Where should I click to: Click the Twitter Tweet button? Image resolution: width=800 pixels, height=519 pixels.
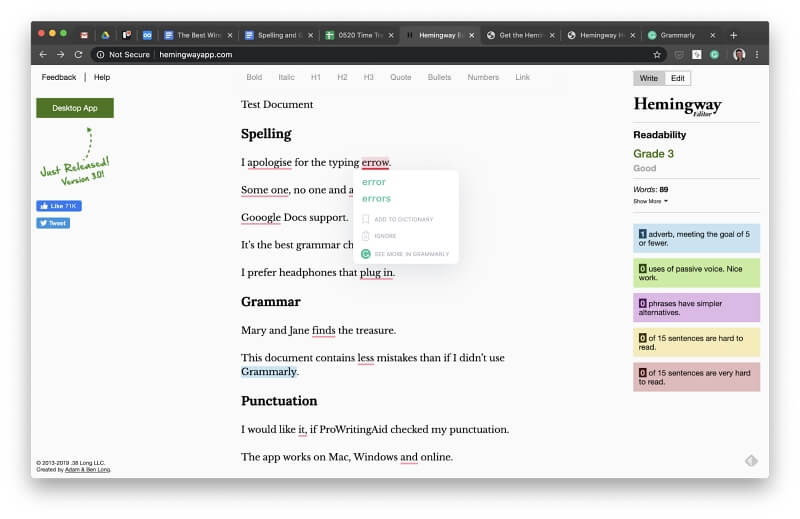tap(53, 223)
